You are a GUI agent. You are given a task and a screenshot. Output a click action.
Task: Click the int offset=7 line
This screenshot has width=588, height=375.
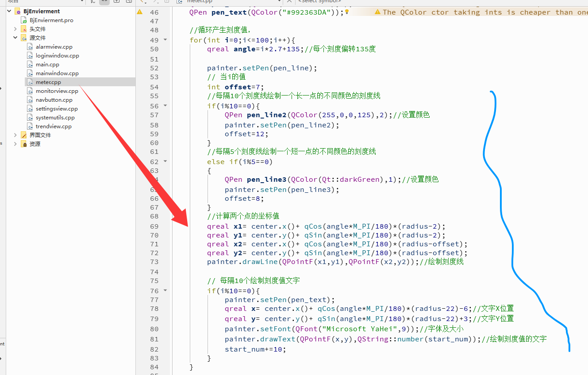pos(236,87)
